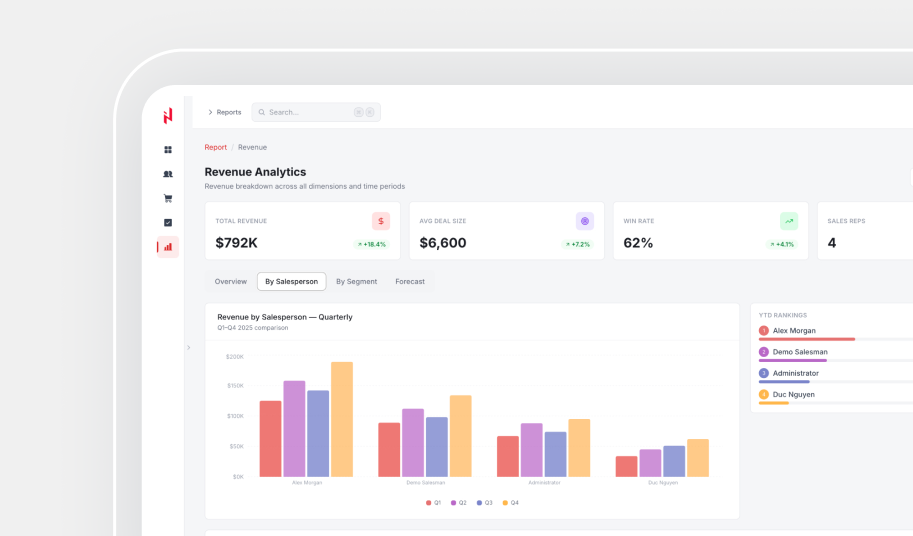The height and width of the screenshot is (536, 913).
Task: Open the customers people icon in sidebar
Action: pos(168,174)
